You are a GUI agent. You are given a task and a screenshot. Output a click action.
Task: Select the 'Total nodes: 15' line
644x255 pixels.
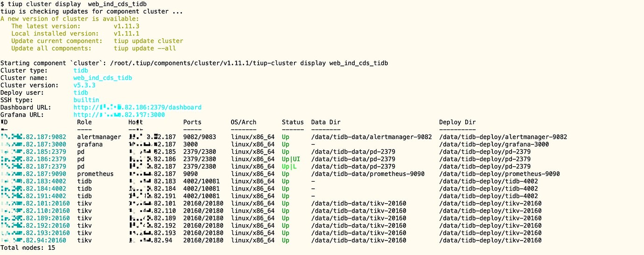pyautogui.click(x=28, y=248)
